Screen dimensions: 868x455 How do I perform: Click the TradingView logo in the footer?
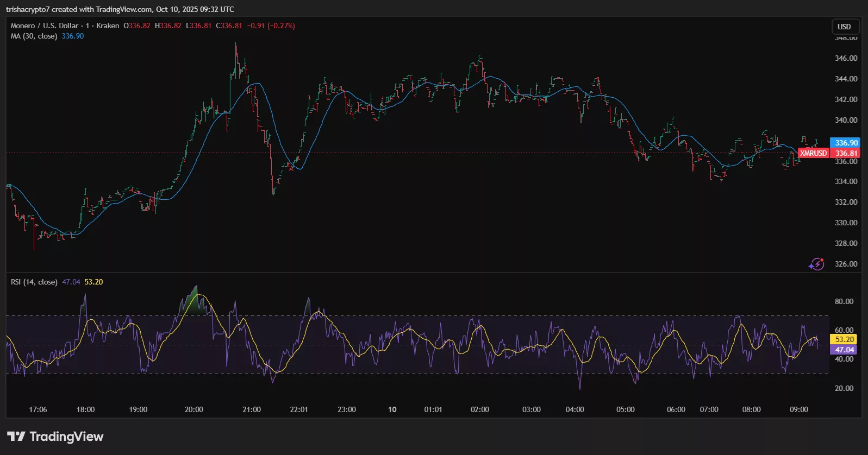click(55, 437)
